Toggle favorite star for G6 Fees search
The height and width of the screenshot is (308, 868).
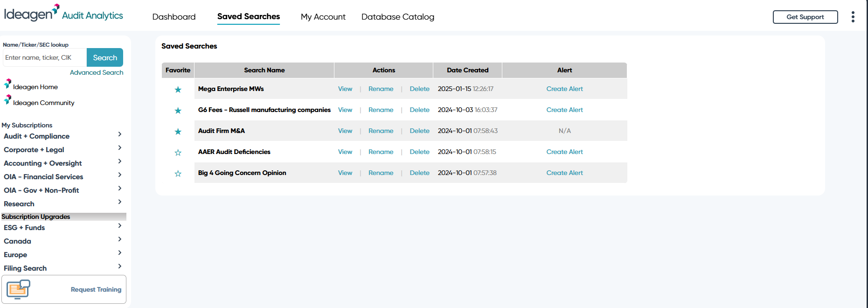click(178, 111)
